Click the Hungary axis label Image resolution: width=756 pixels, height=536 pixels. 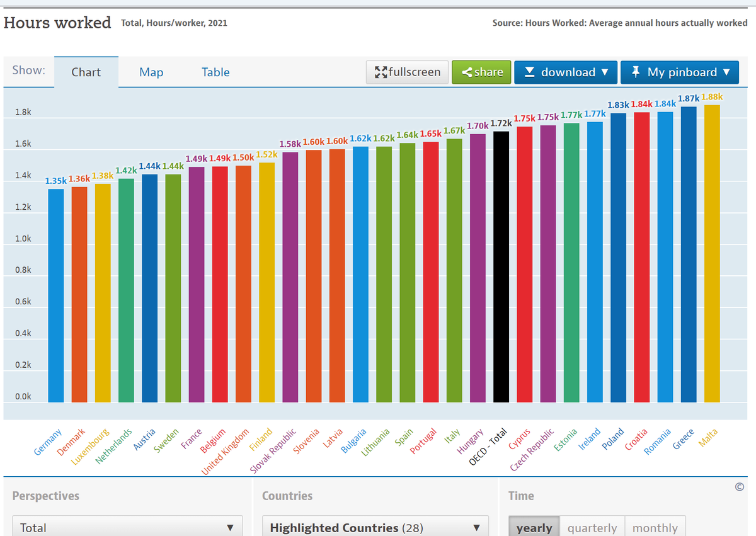coord(470,441)
